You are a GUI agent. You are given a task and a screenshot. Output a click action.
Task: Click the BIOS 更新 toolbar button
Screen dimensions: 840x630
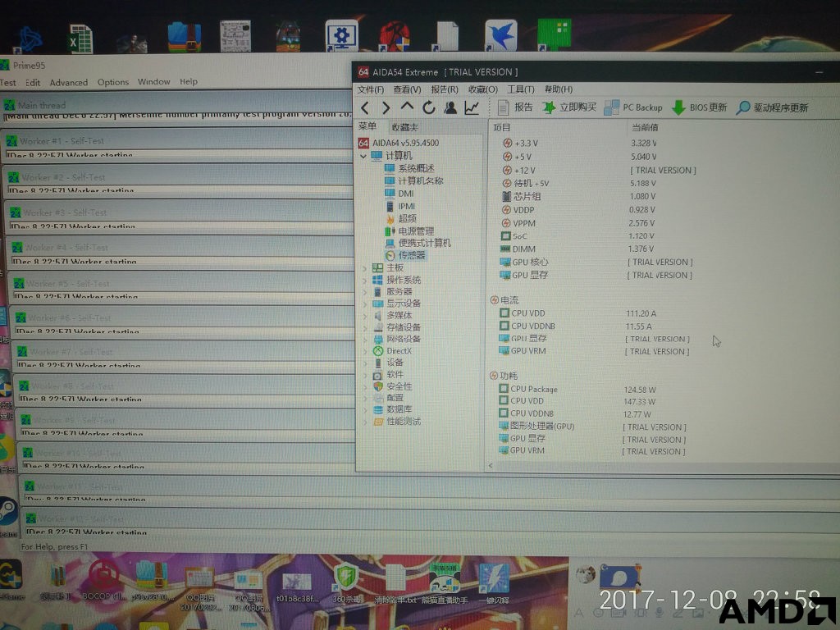coord(699,107)
